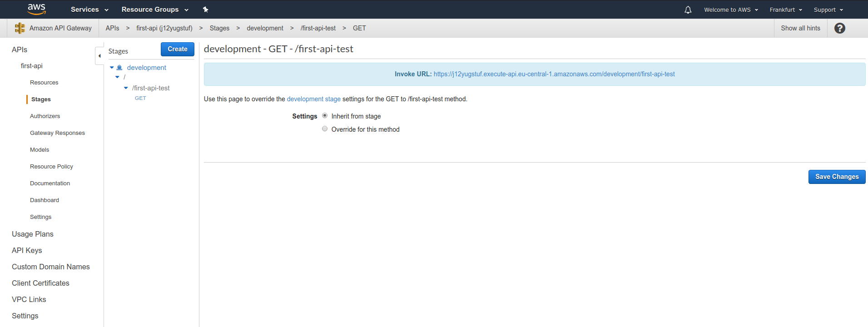Image resolution: width=868 pixels, height=327 pixels.
Task: Select Inherit from stage option
Action: coord(325,116)
